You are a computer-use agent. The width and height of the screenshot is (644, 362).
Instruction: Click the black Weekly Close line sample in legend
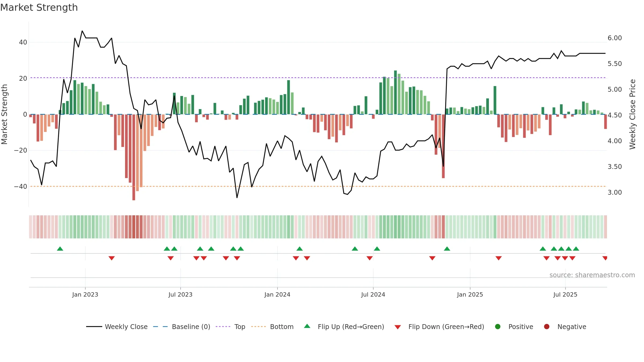pyautogui.click(x=94, y=327)
